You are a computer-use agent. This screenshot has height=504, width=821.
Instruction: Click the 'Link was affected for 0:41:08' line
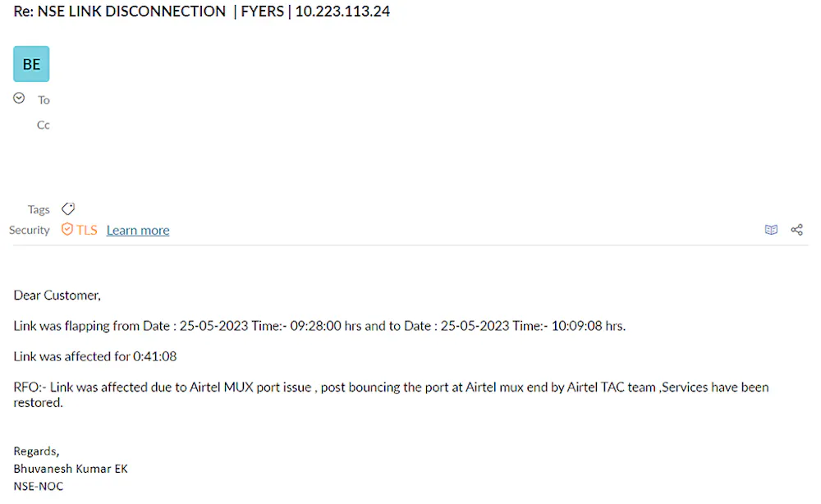(x=95, y=356)
